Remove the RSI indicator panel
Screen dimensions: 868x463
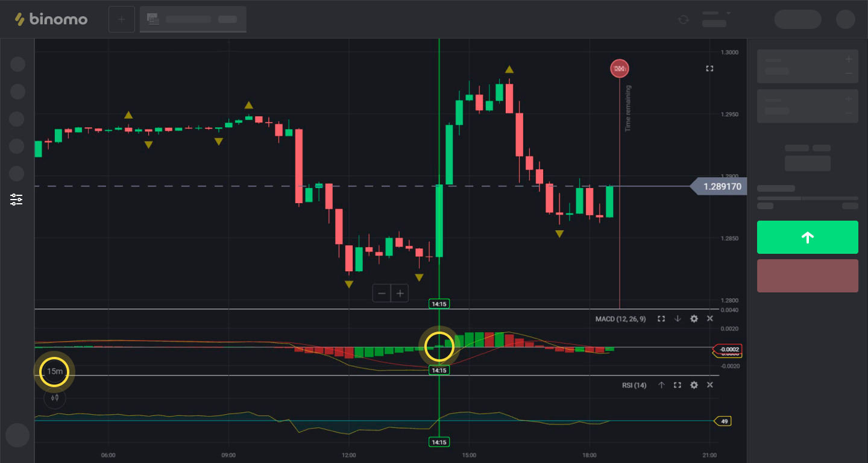pyautogui.click(x=709, y=385)
